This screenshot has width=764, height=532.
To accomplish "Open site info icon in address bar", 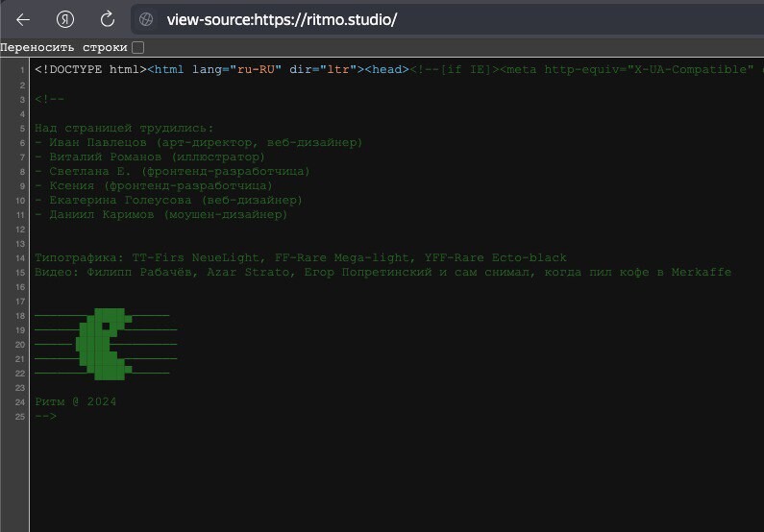I will tap(146, 19).
